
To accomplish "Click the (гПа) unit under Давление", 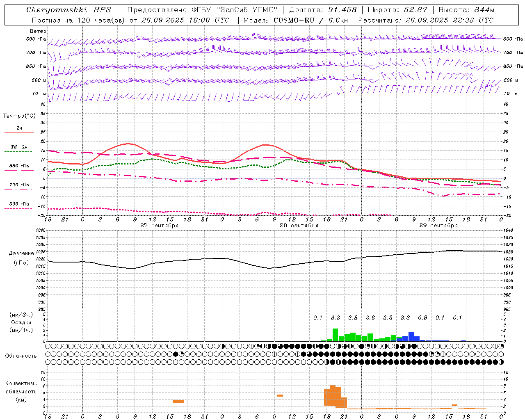I will pos(21,263).
